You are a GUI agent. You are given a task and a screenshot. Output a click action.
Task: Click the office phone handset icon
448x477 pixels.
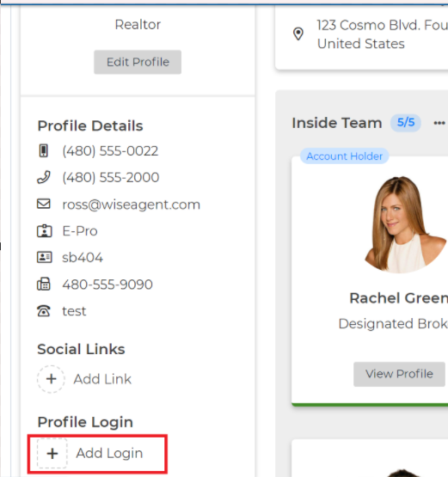point(44,177)
